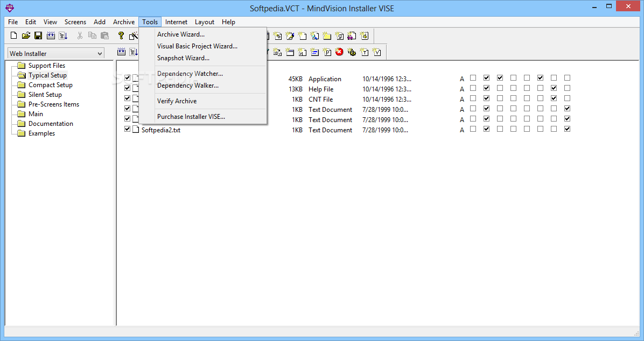Click the MindVision app icon in title bar
Viewport: 644px width, 341px height.
tap(10, 8)
